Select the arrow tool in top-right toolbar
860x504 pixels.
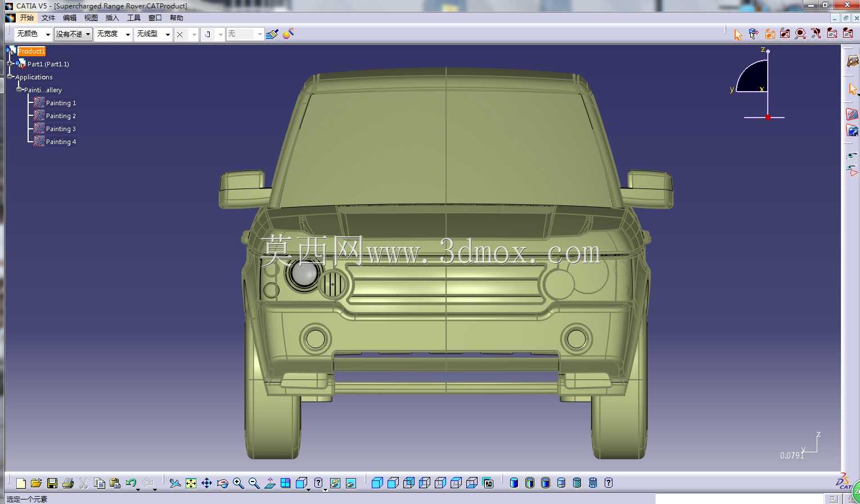point(738,34)
